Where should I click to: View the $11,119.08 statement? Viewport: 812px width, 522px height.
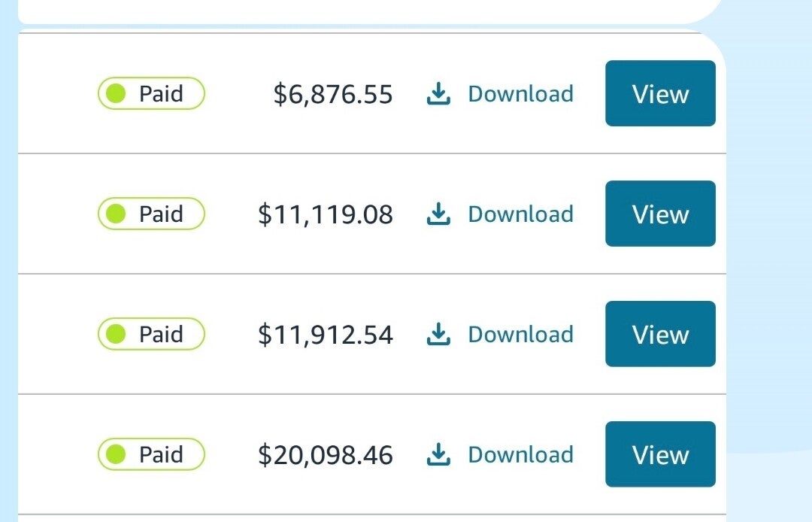660,214
